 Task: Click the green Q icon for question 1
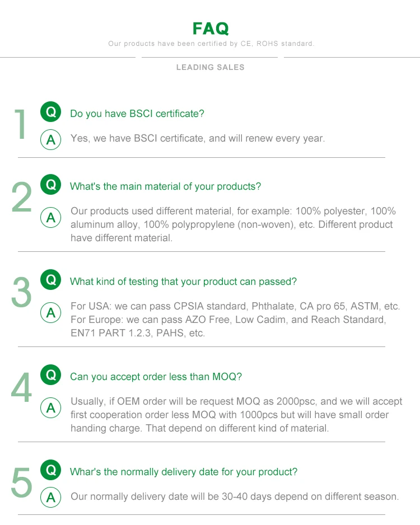(50, 111)
